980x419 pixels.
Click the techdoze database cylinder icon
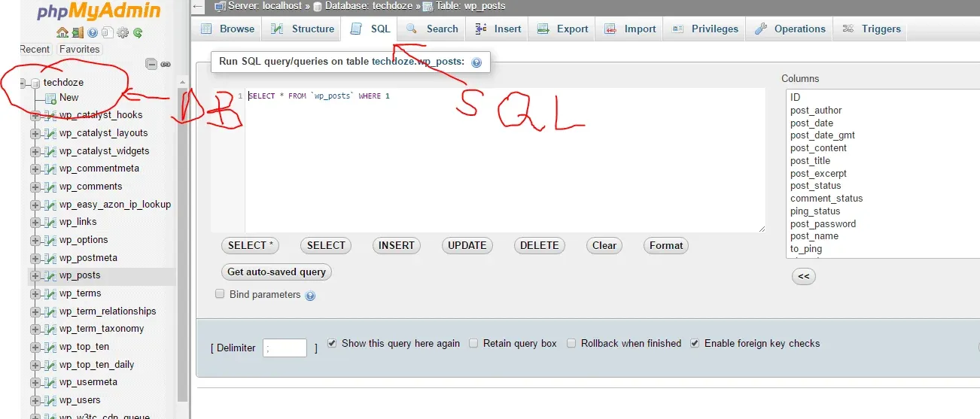click(x=35, y=83)
